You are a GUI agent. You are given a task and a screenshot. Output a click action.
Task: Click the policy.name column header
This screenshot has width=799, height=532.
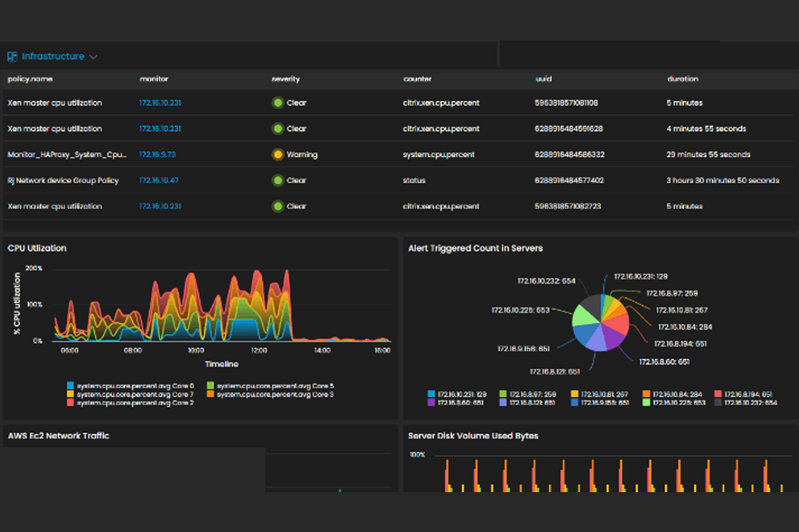[30, 79]
